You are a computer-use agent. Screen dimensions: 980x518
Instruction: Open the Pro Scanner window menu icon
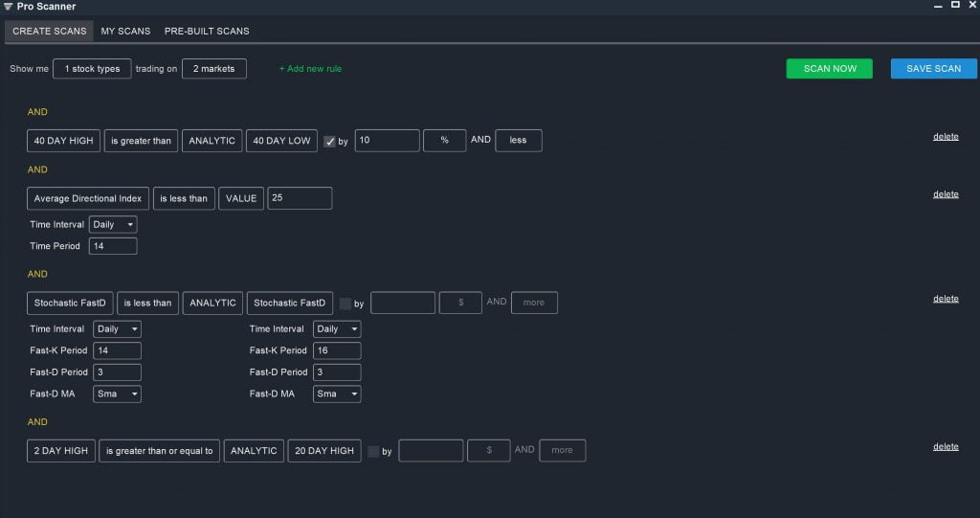point(8,7)
